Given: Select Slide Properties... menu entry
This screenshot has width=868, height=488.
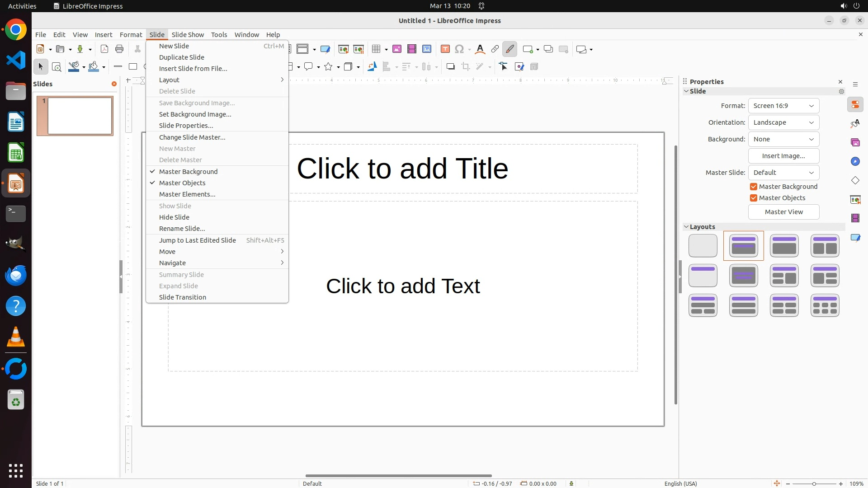Looking at the screenshot, I should 186,126.
